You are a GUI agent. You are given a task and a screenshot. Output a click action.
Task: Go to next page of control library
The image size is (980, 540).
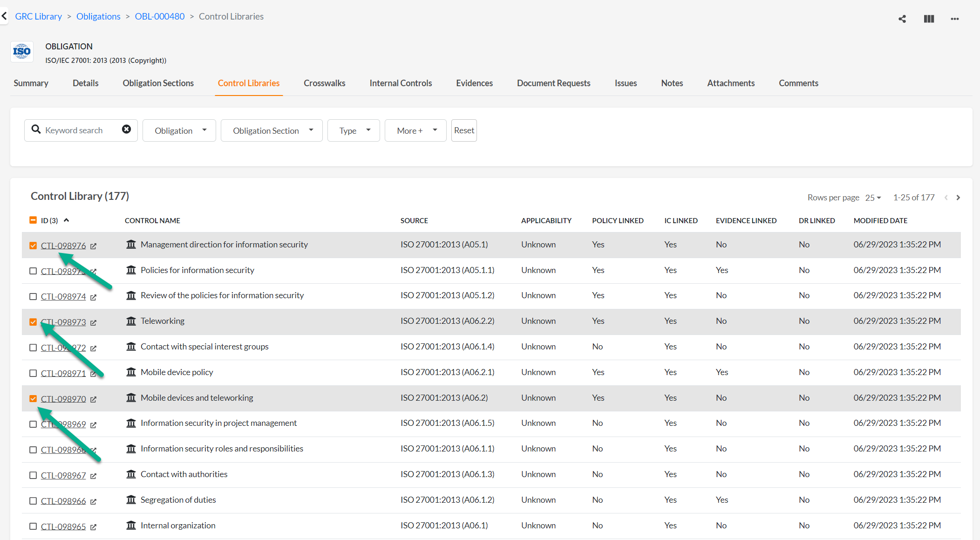tap(958, 198)
